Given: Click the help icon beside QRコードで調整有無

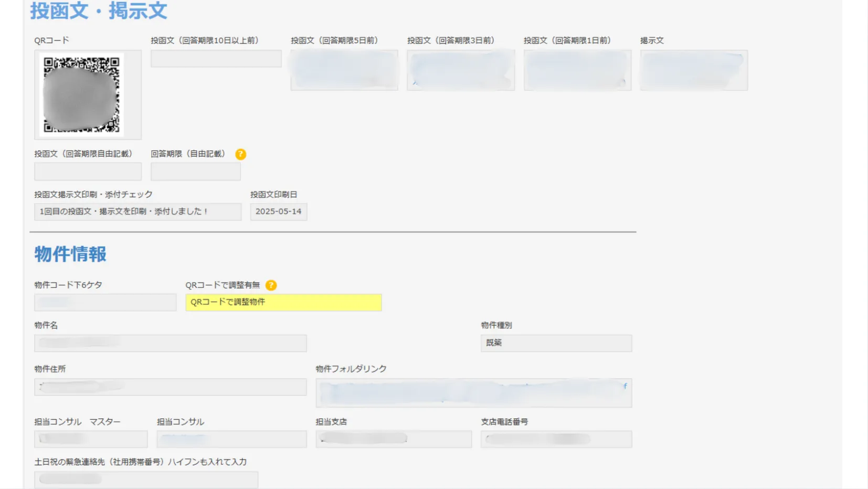Looking at the screenshot, I should [x=271, y=285].
